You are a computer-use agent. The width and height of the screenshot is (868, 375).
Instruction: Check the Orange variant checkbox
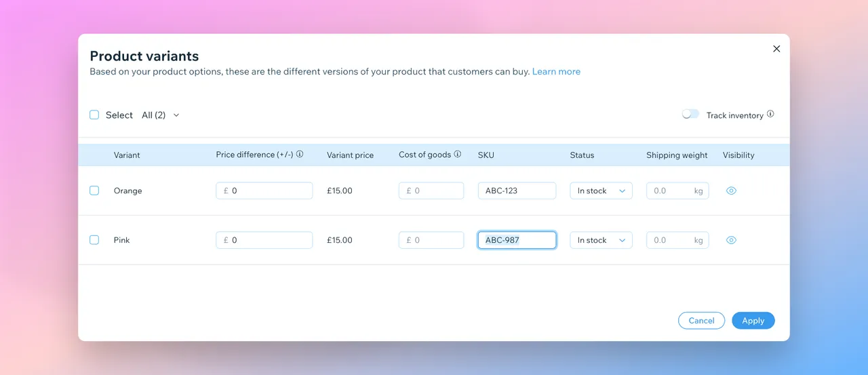pos(94,191)
